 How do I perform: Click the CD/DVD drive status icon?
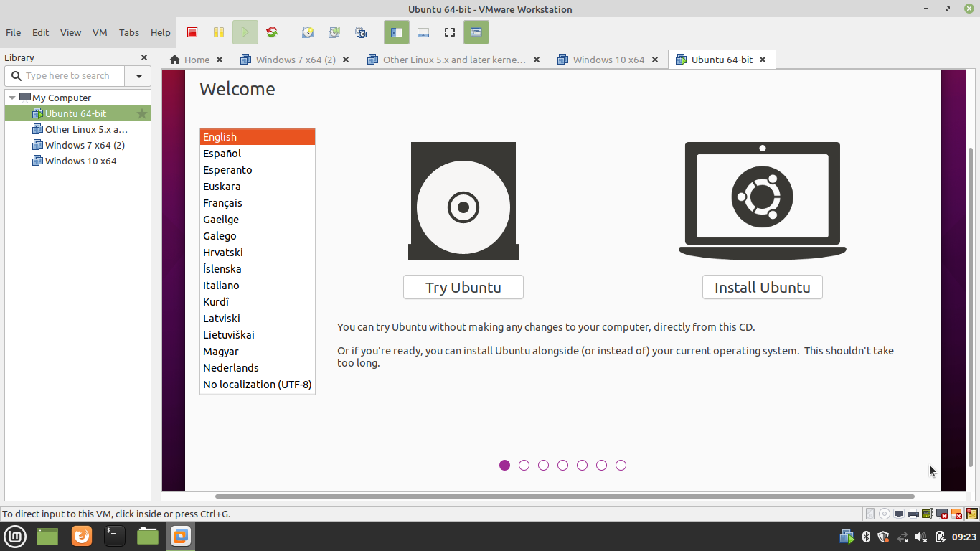(885, 514)
